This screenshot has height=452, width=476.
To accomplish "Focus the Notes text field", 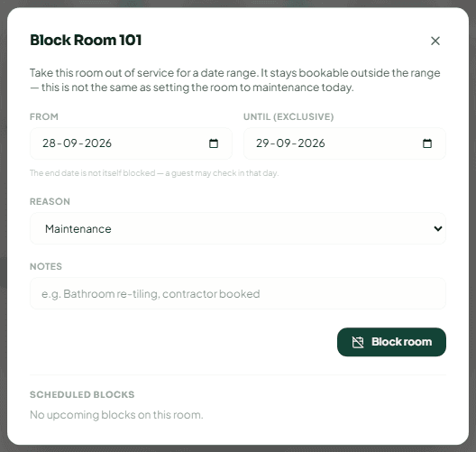I will coord(238,293).
